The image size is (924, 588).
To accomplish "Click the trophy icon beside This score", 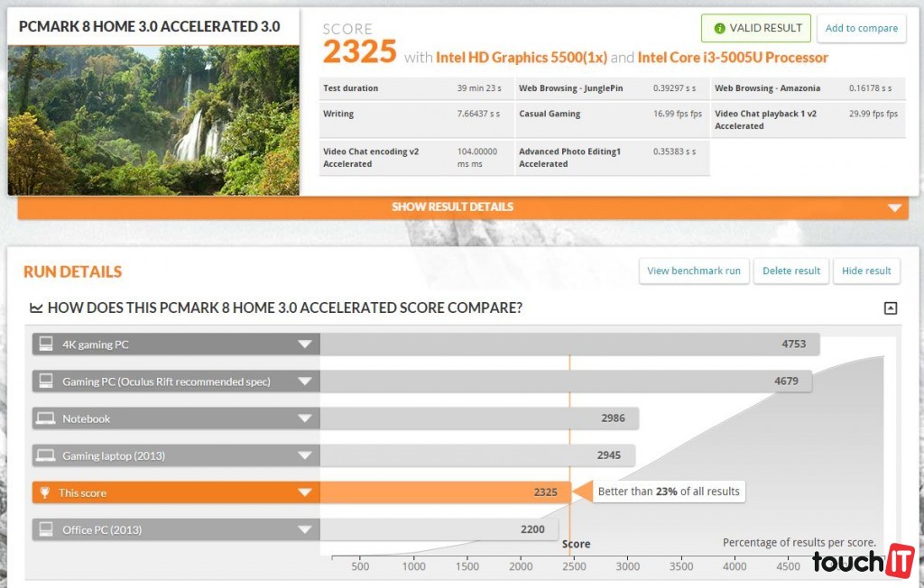I will point(45,492).
